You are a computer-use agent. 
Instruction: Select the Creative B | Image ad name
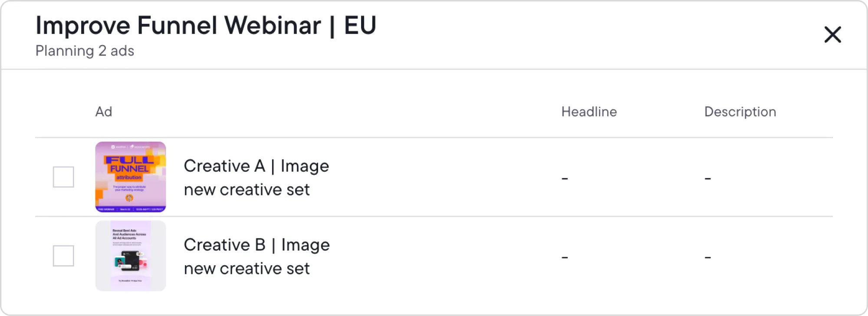257,245
